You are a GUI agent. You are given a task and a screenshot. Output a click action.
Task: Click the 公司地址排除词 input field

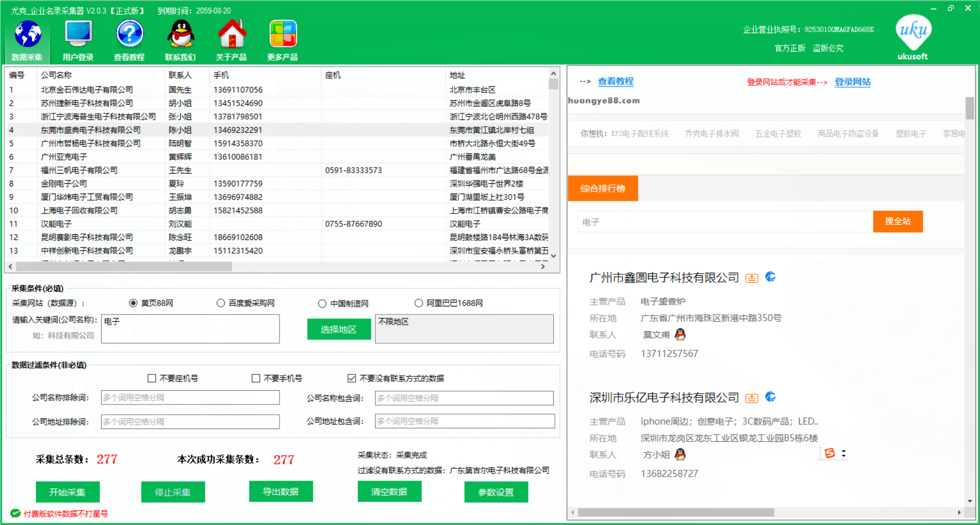(x=191, y=421)
